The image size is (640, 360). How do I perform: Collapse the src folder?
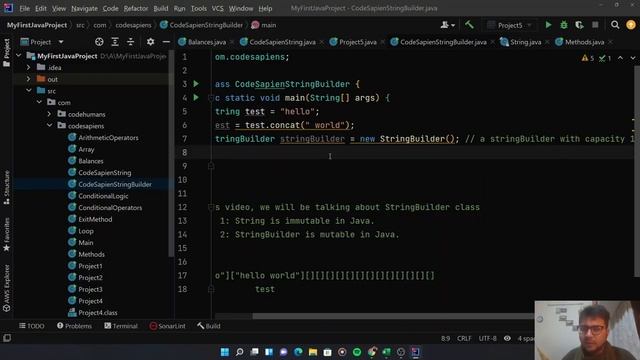coord(29,91)
